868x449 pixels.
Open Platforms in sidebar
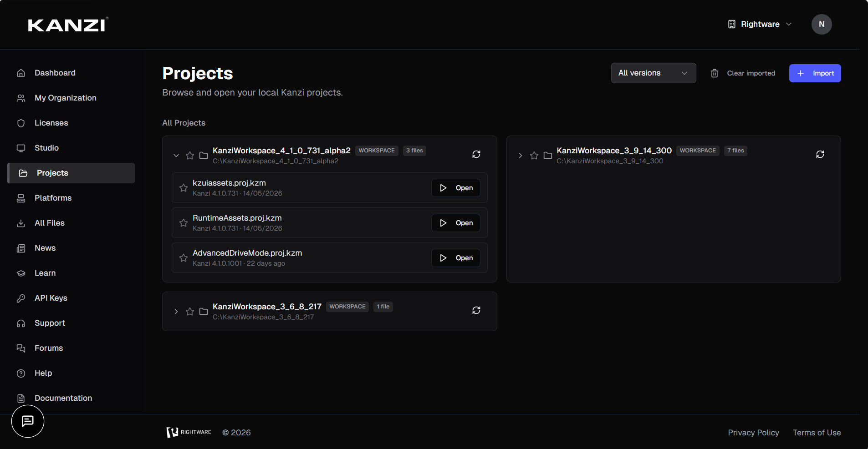coord(71,198)
